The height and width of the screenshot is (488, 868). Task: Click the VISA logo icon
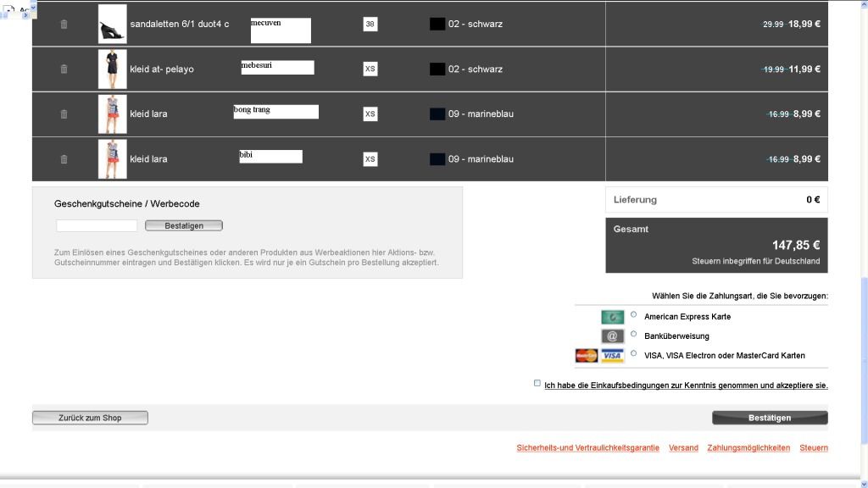coord(613,356)
